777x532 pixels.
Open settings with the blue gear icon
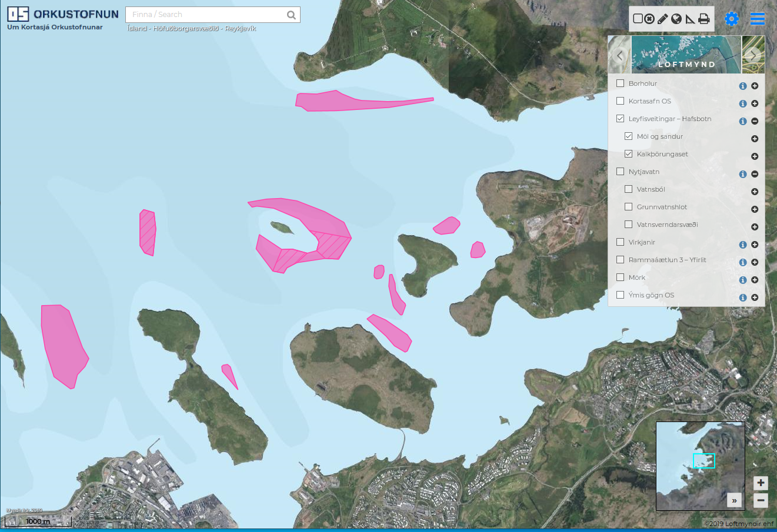tap(732, 19)
